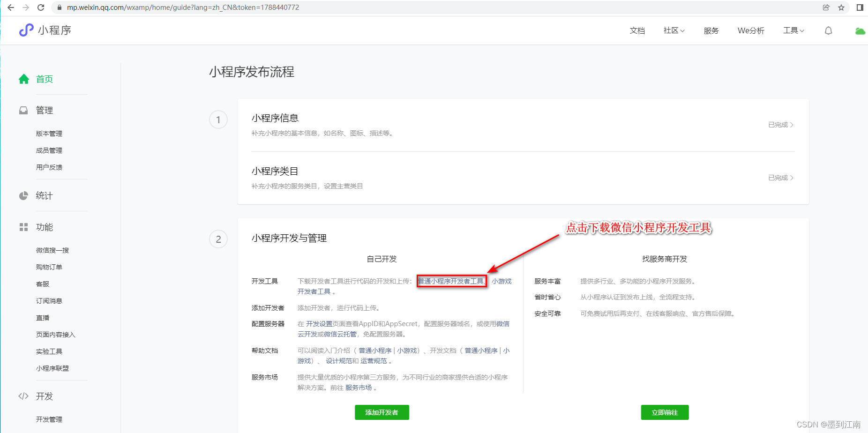Click 小游戏开发者工具 link
Image resolution: width=868 pixels, height=433 pixels.
point(501,281)
